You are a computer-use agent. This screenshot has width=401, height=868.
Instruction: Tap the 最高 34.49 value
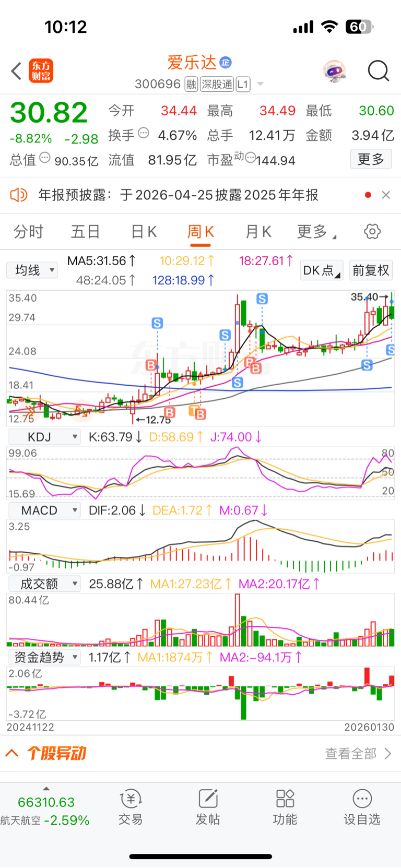pos(277,111)
